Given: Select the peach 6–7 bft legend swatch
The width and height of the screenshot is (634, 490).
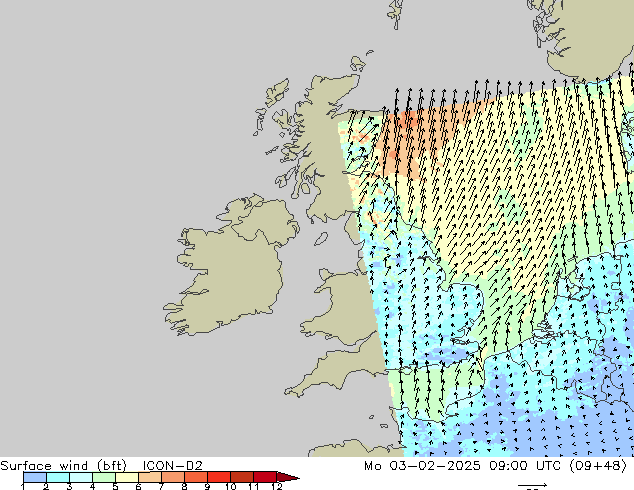Looking at the screenshot, I should click(x=150, y=477).
